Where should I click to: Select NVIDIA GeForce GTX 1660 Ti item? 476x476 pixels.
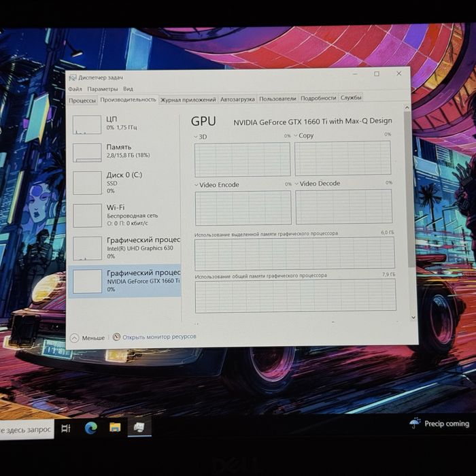pyautogui.click(x=124, y=281)
